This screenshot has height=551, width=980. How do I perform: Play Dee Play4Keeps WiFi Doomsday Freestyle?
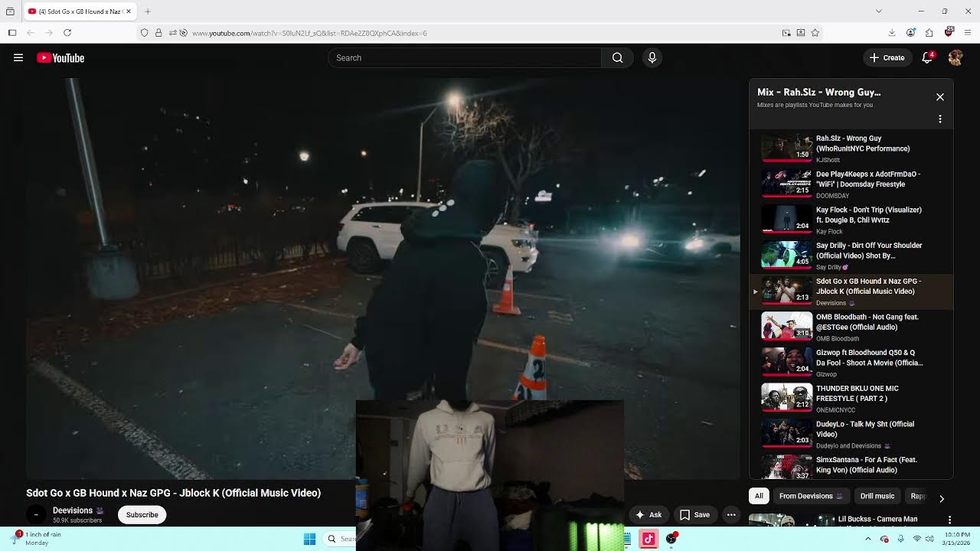[850, 184]
